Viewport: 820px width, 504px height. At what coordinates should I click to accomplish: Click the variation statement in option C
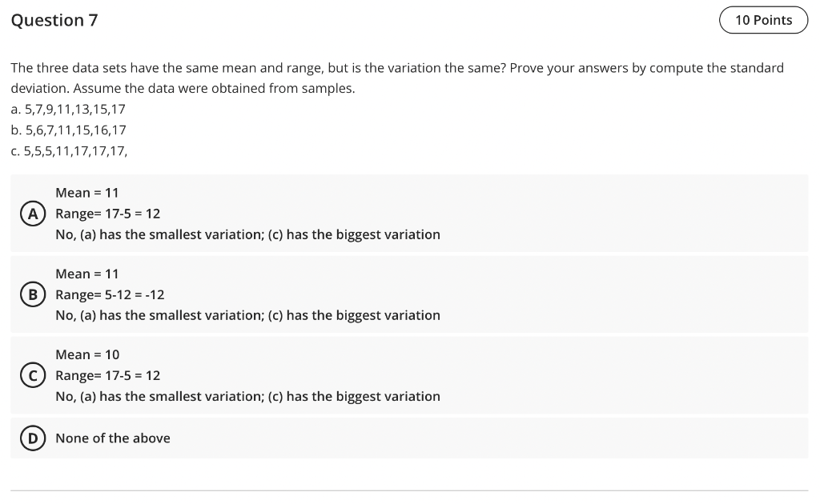point(247,396)
